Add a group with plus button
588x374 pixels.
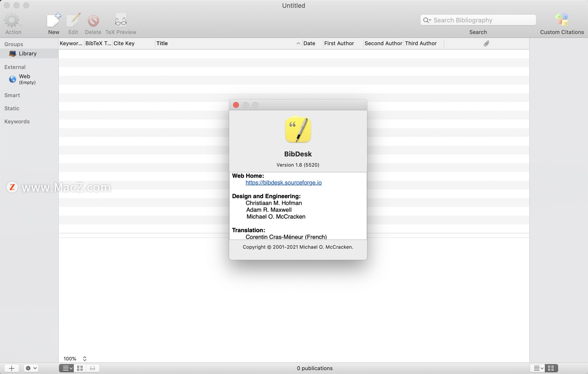[x=12, y=368]
